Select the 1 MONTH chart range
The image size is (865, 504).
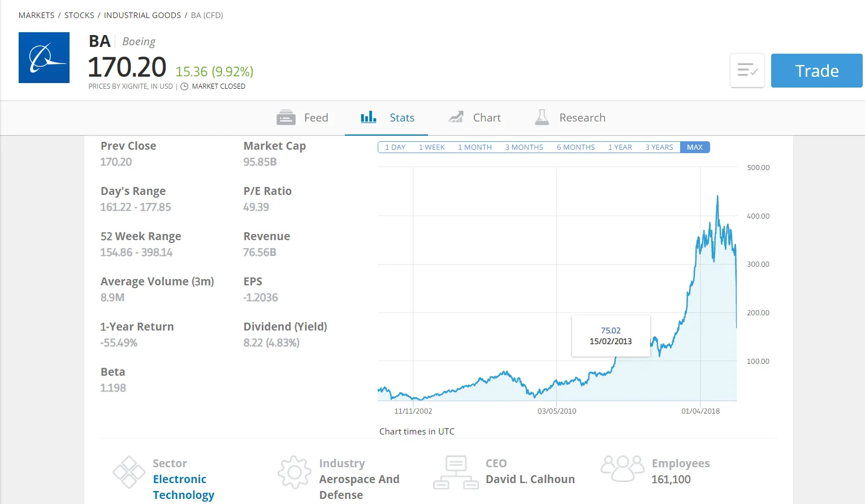[475, 147]
